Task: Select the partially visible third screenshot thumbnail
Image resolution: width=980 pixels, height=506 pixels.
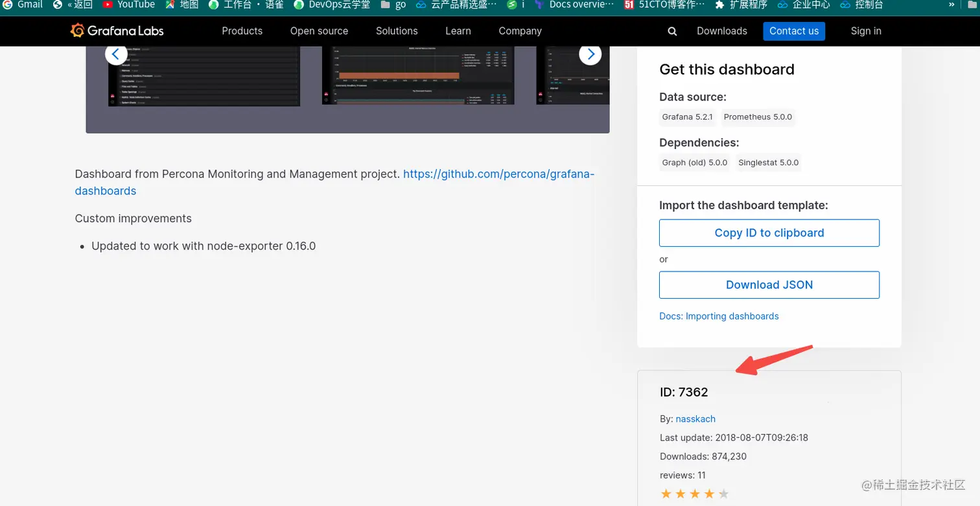Action: pyautogui.click(x=573, y=75)
